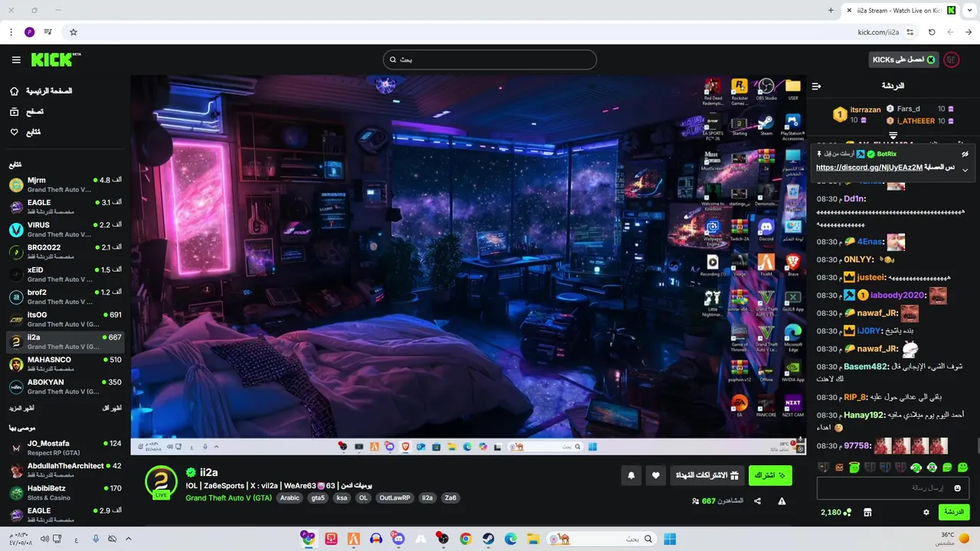Select the OutLawRP tag

click(x=395, y=497)
